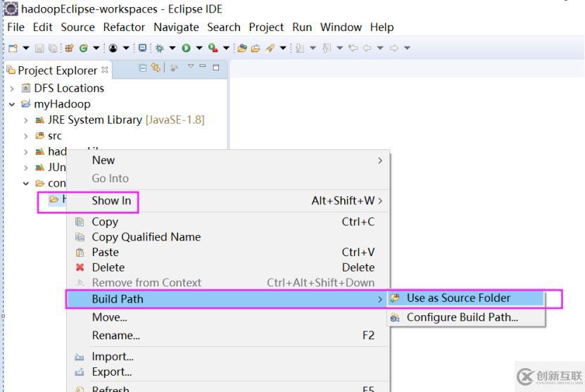Collapse the myHadoop project node
The height and width of the screenshot is (392, 585).
(12, 104)
